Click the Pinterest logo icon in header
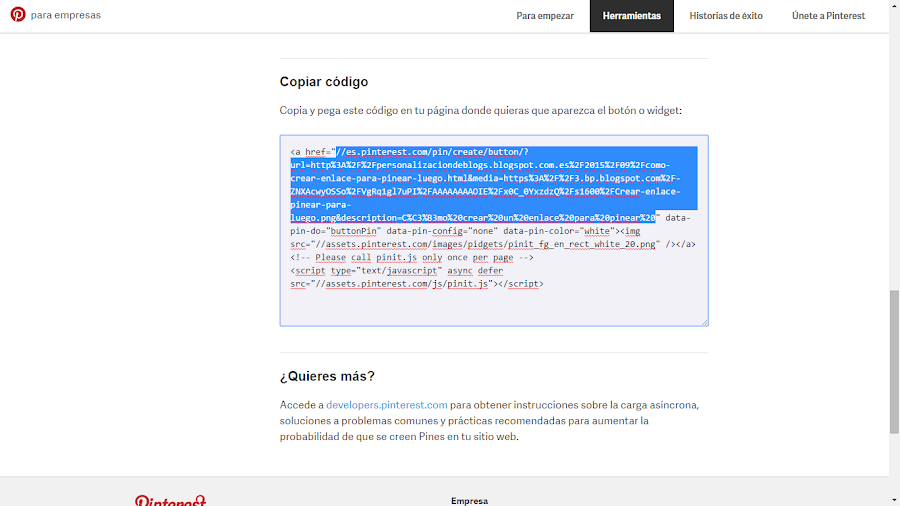Image resolution: width=900 pixels, height=506 pixels. click(18, 14)
